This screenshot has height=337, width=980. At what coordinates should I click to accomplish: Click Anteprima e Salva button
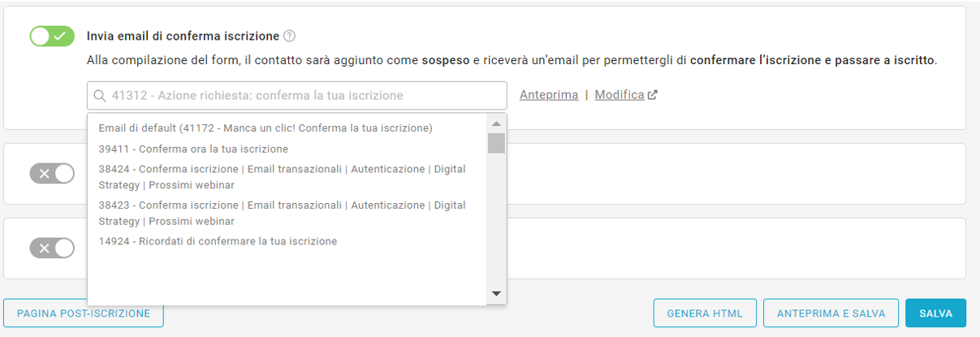point(830,313)
